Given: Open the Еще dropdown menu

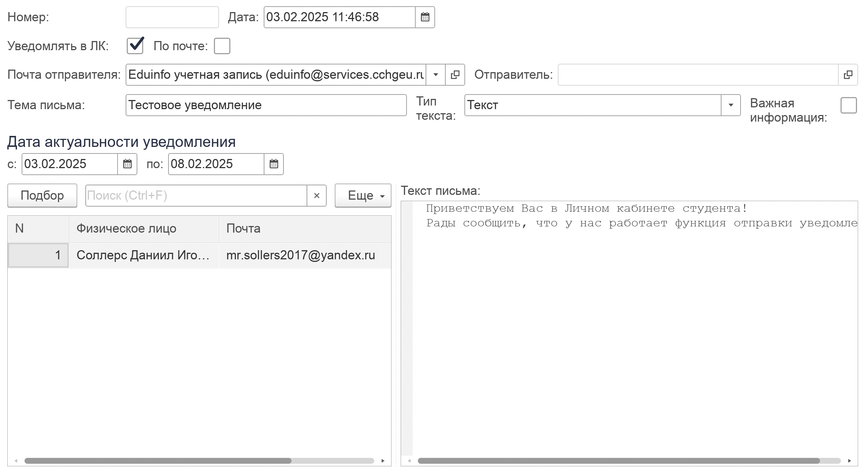Looking at the screenshot, I should coord(363,196).
